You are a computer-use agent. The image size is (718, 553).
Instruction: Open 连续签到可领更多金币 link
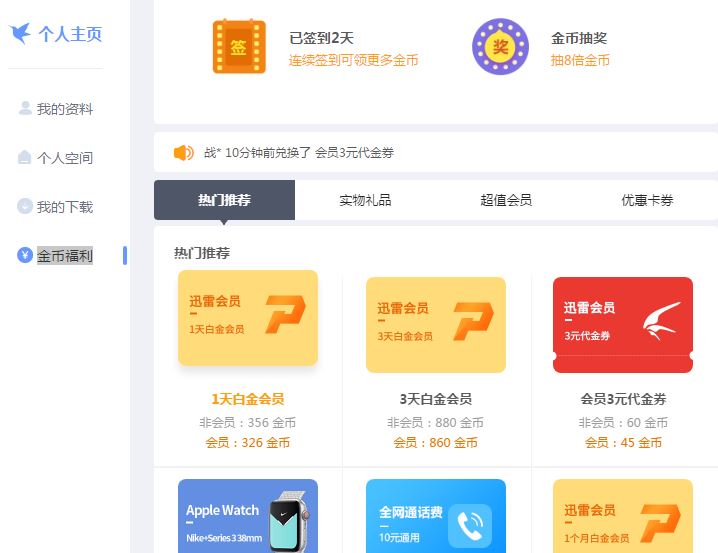(353, 60)
